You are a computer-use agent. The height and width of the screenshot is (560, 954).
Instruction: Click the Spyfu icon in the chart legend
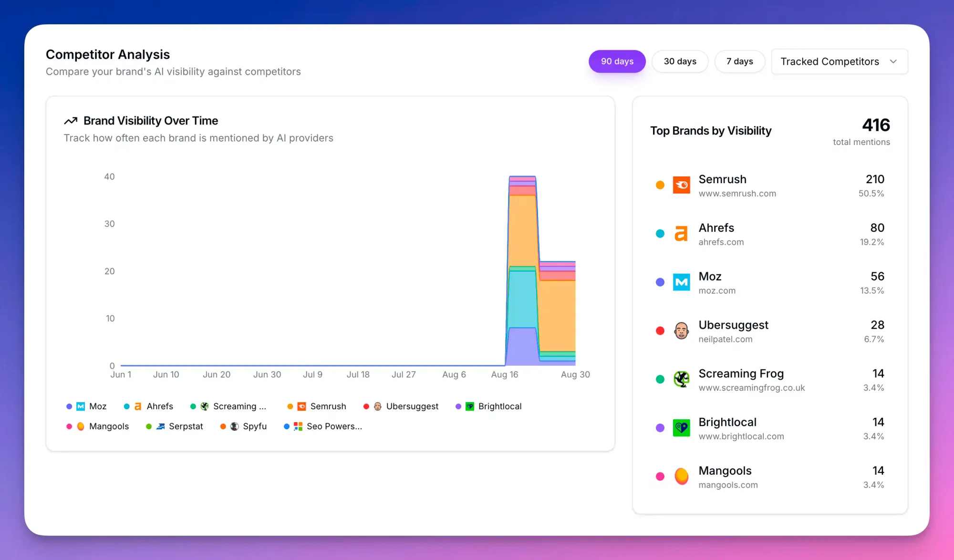coord(234,426)
